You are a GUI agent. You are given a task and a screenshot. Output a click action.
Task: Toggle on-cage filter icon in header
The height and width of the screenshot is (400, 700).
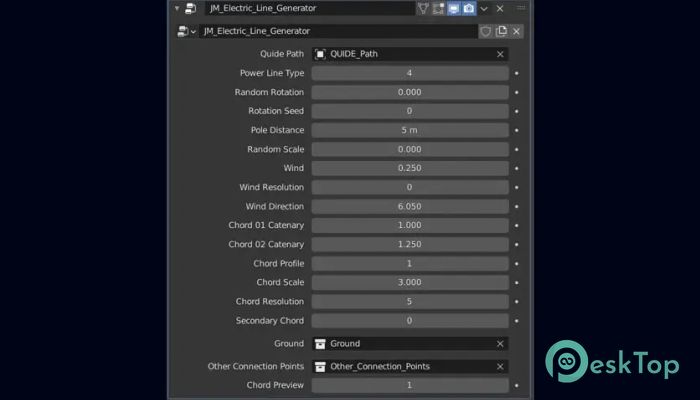point(423,8)
